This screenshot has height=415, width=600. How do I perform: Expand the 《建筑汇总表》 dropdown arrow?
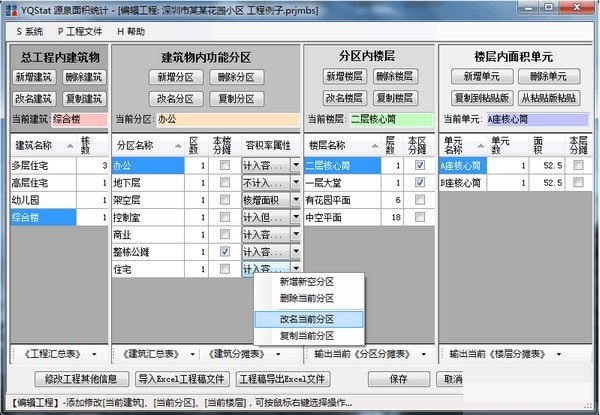pos(192,355)
